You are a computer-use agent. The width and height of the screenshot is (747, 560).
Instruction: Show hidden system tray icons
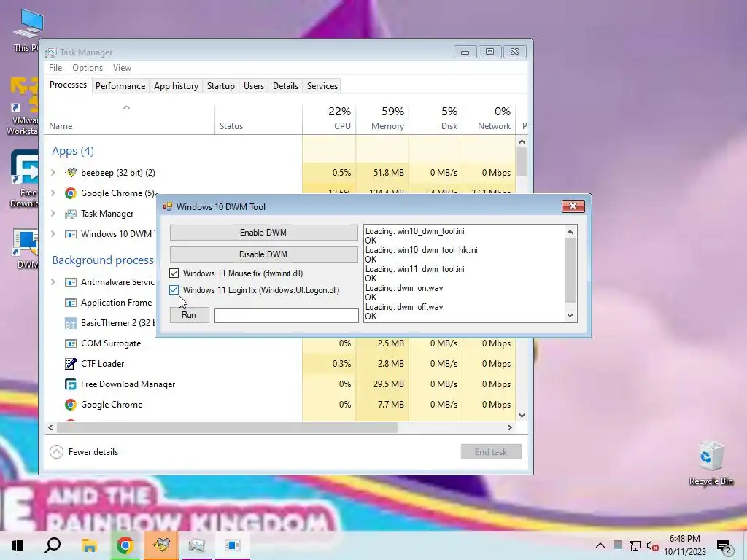[600, 545]
